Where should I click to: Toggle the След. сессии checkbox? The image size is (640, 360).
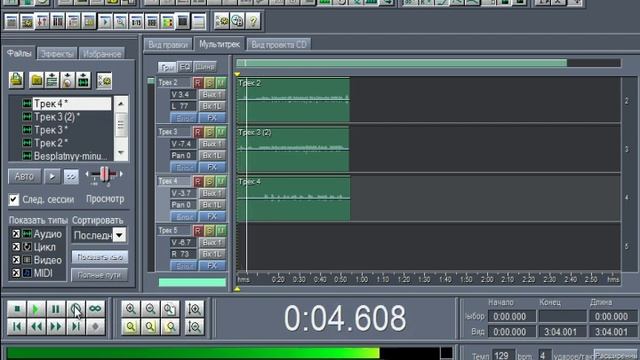coord(14,200)
